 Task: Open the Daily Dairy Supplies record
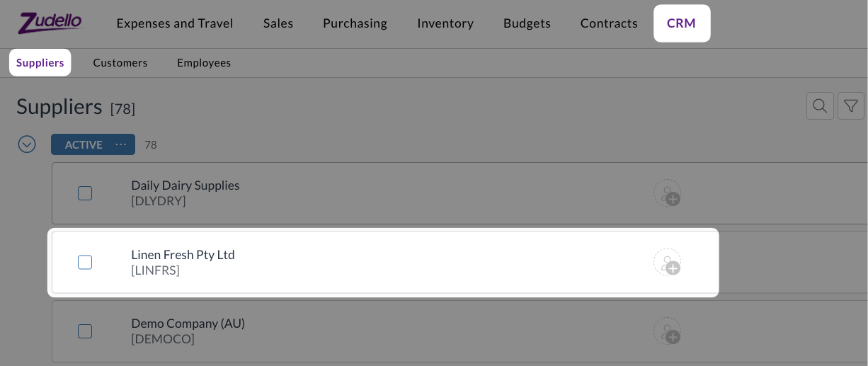pos(185,185)
